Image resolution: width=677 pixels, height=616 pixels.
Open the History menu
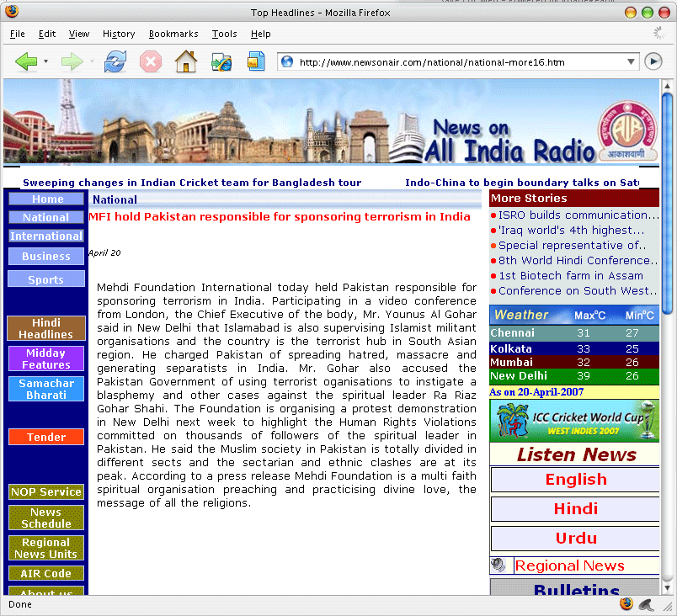point(119,34)
